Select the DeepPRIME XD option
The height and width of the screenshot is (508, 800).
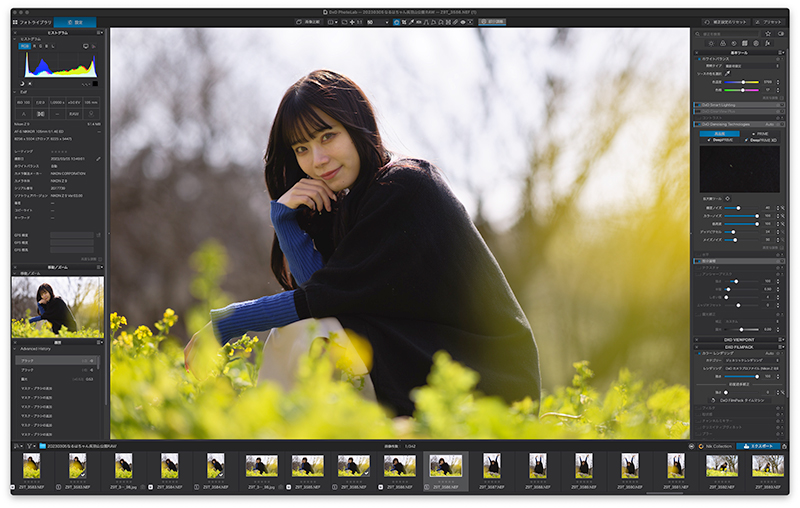click(x=761, y=140)
